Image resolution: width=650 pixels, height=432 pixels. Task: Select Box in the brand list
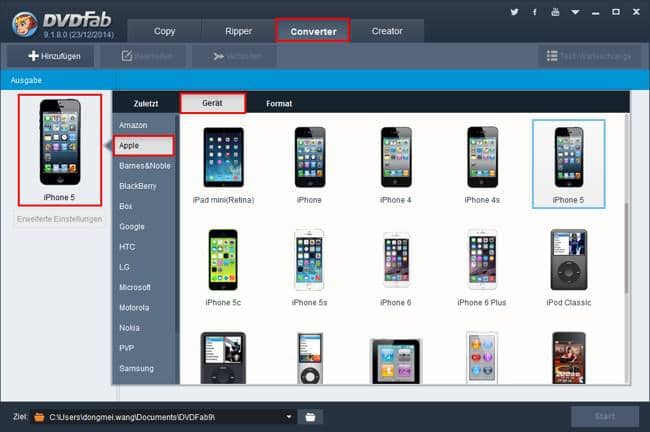coord(144,206)
